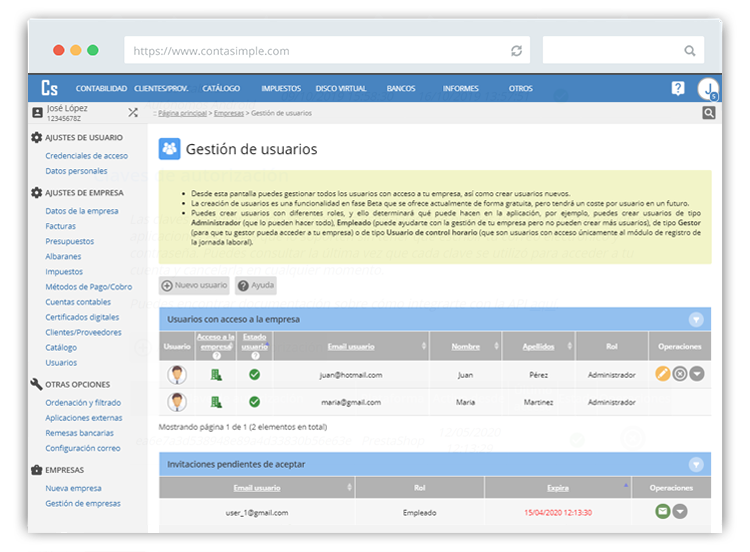
Task: Open Datos de la empresa in sidebar
Action: (x=82, y=211)
